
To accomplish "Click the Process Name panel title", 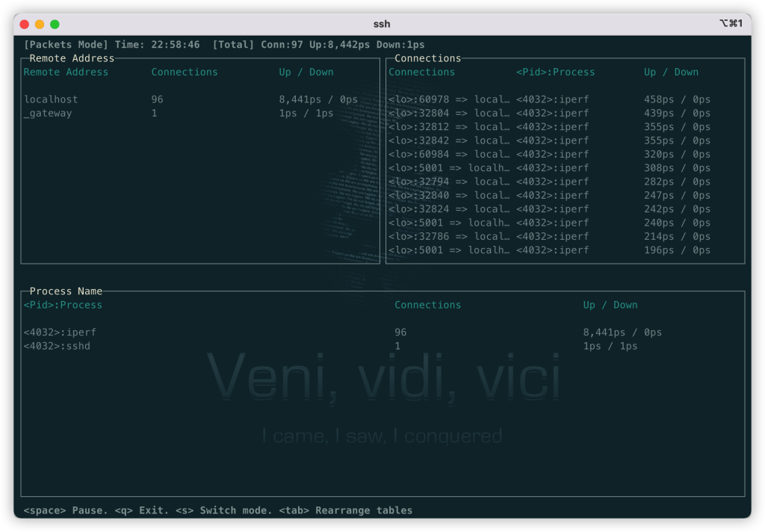I will 66,291.
